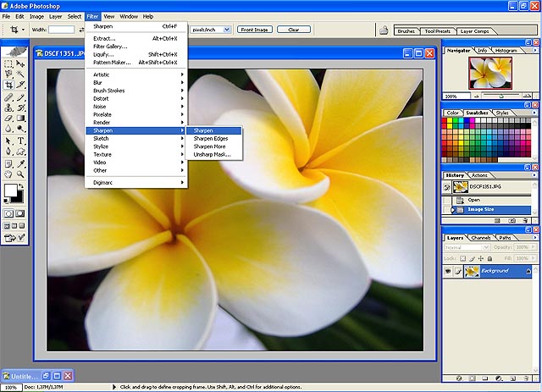Set history brush source for Open state
Image resolution: width=542 pixels, height=392 pixels.
click(x=446, y=200)
